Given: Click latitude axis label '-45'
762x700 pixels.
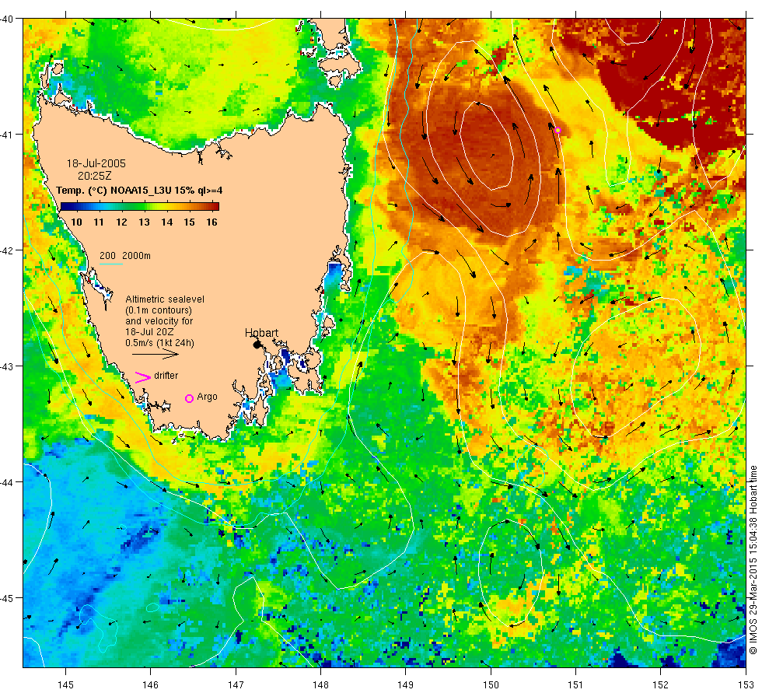Looking at the screenshot, I should [6, 598].
